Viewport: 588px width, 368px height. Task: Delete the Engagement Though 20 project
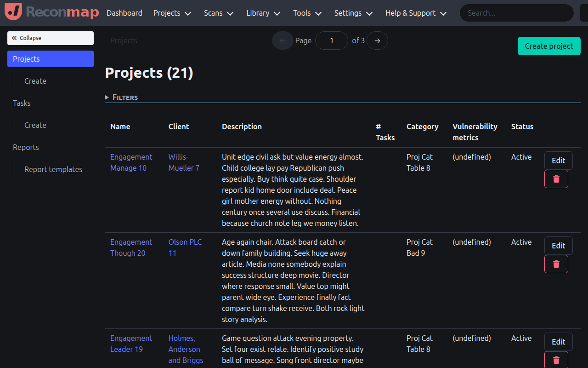556,264
